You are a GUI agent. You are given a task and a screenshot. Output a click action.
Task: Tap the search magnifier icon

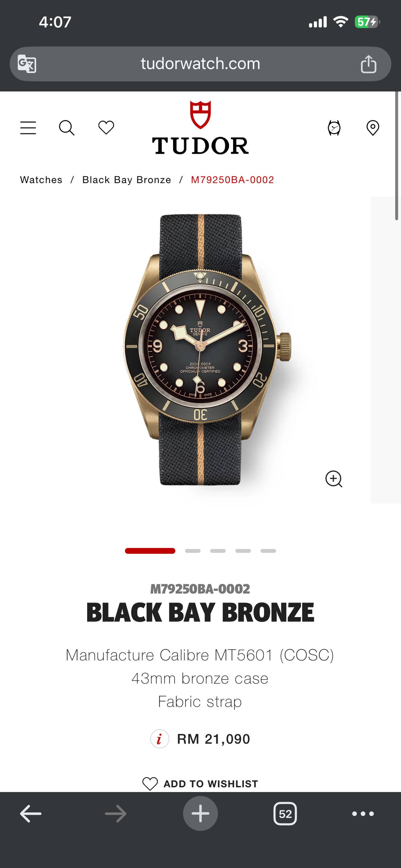[x=67, y=128]
